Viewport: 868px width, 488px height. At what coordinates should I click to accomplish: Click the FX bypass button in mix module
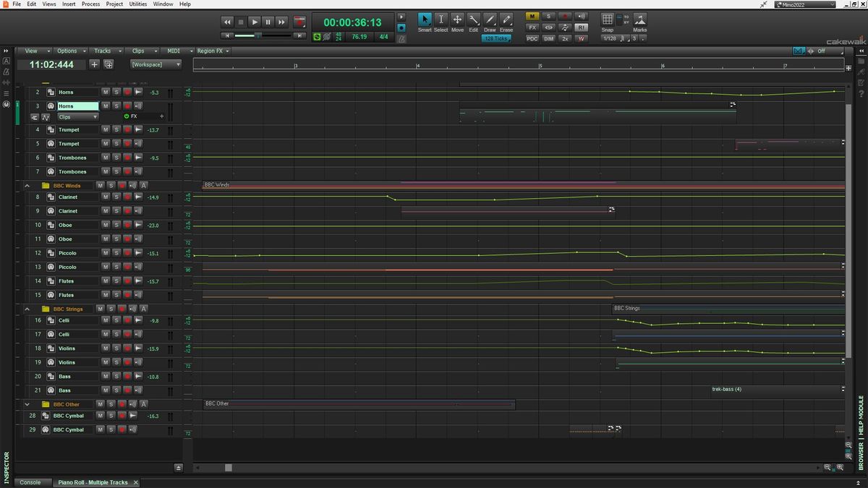coord(532,27)
